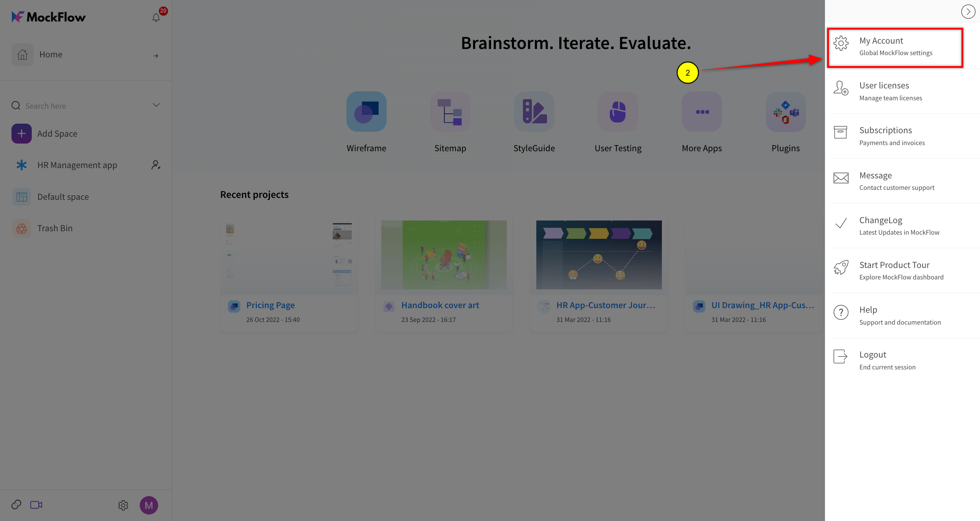Click the HR Management app asterisk icon
Screen dimensions: 980x521
21,165
